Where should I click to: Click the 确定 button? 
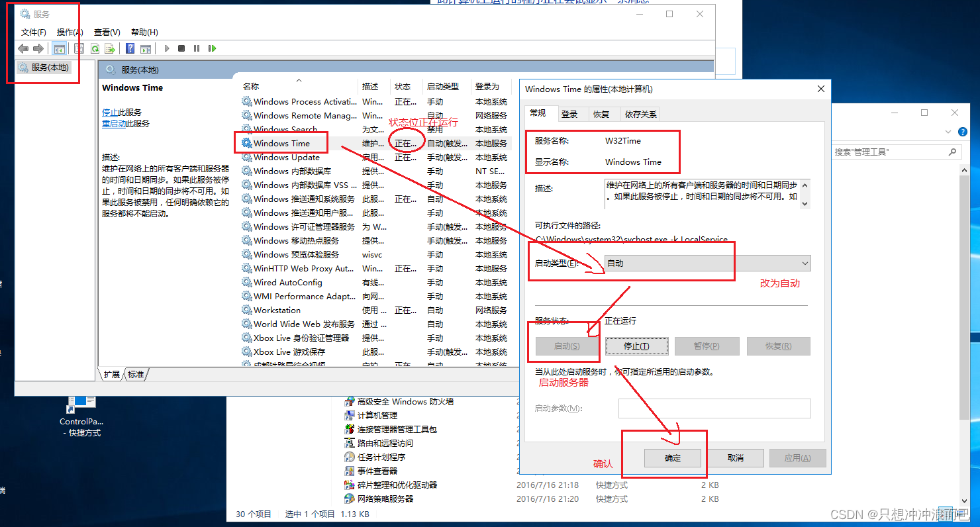click(672, 458)
